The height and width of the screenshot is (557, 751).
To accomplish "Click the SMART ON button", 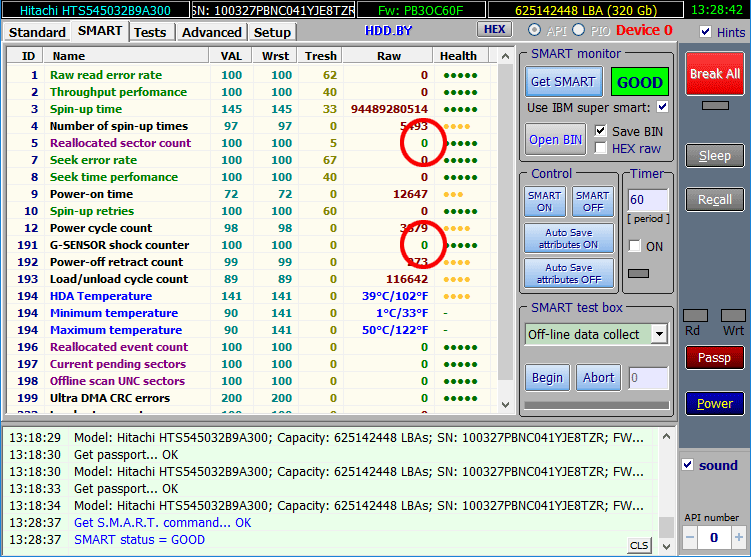I will pos(545,202).
